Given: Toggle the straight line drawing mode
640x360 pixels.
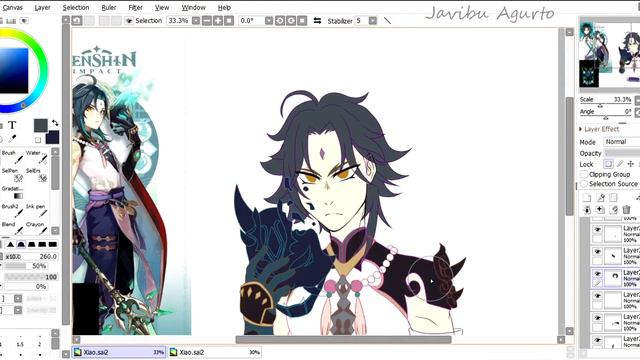Looking at the screenshot, I should (x=387, y=20).
